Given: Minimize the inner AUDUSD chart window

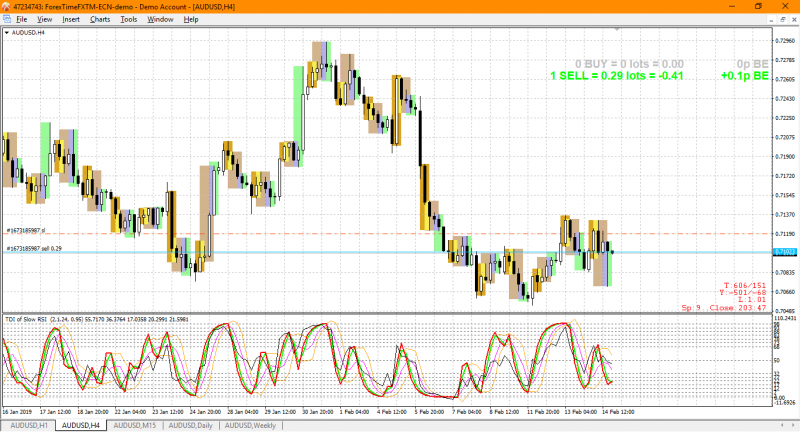Looking at the screenshot, I should click(771, 19).
